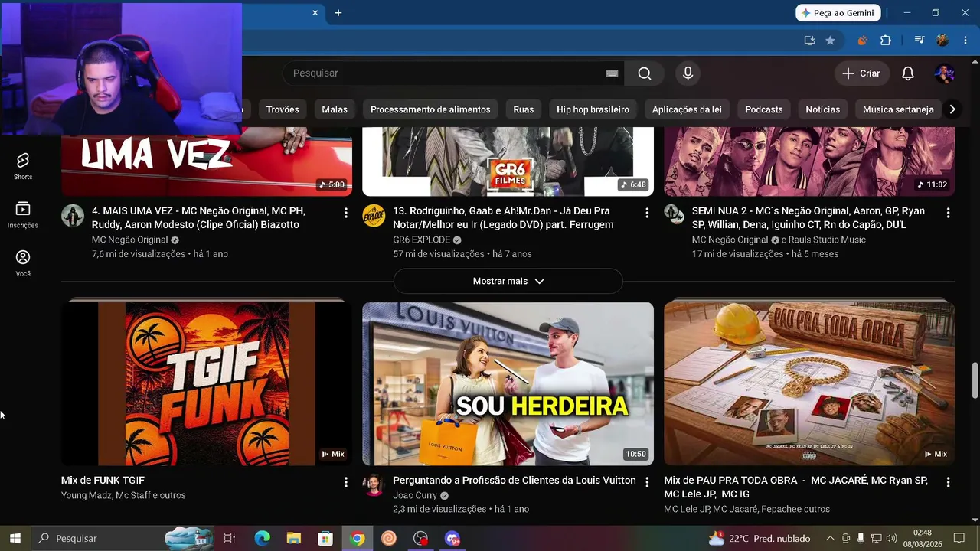
Task: Select the Podcasts filter chip
Action: coord(764,109)
